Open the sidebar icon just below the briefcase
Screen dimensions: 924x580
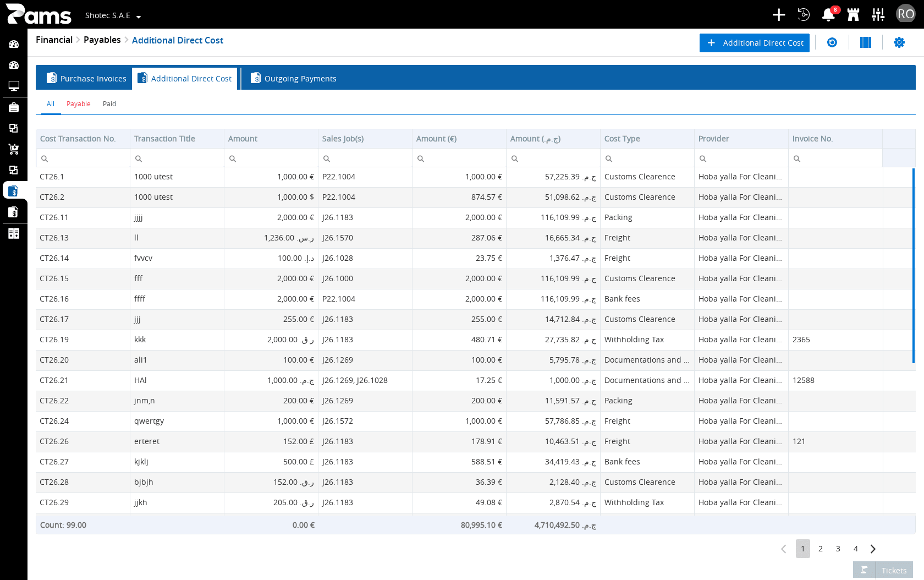coord(14,128)
